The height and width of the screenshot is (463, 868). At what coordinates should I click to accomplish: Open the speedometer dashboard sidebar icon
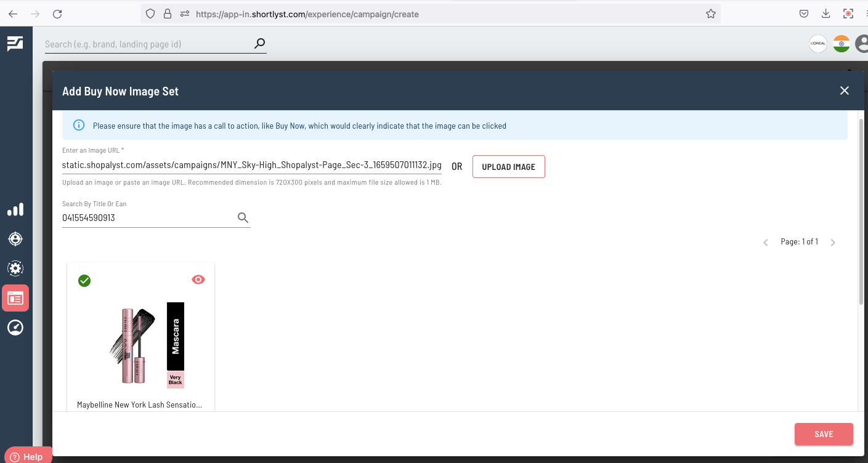tap(15, 328)
